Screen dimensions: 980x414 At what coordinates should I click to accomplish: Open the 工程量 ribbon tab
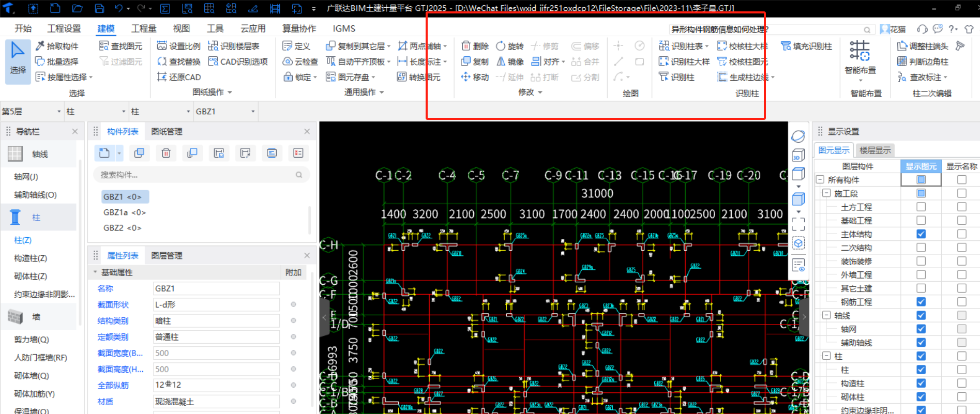coord(144,28)
